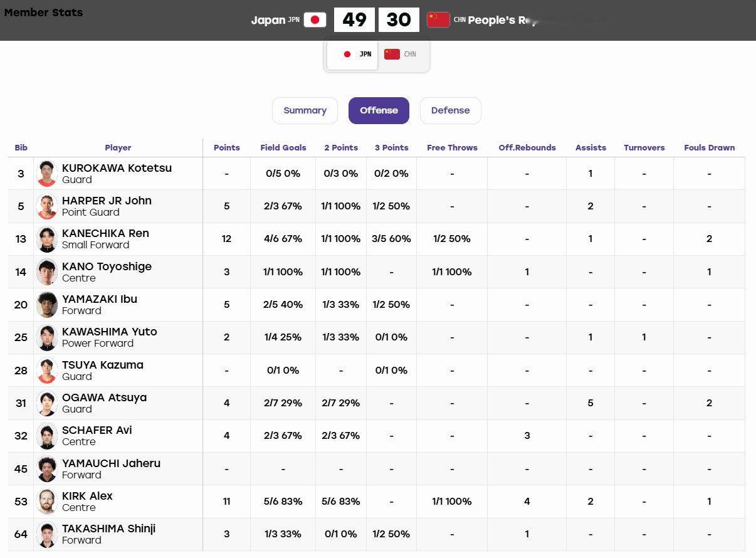This screenshot has width=756, height=558.
Task: Open player name HARPER JR John
Action: pyautogui.click(x=107, y=201)
